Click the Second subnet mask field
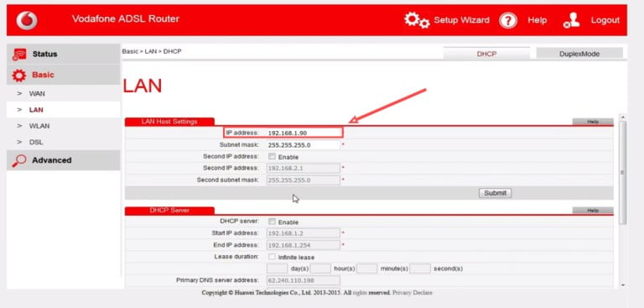This screenshot has width=644, height=308. [304, 180]
